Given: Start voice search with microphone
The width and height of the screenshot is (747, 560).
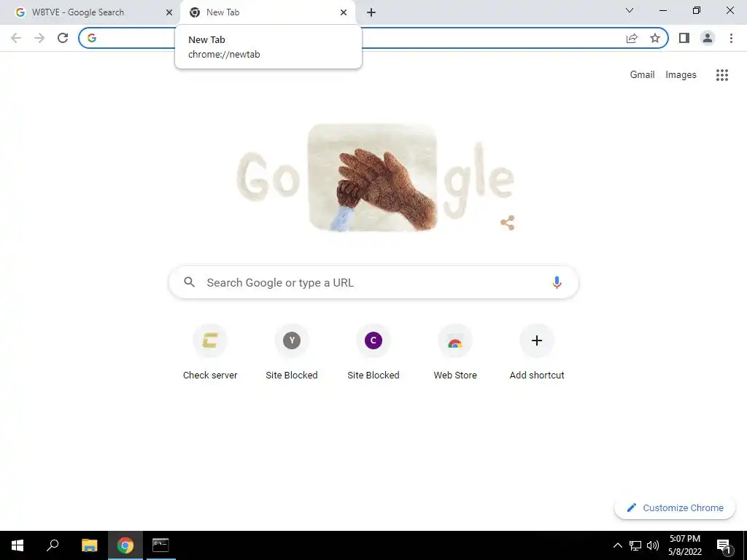Looking at the screenshot, I should (557, 282).
